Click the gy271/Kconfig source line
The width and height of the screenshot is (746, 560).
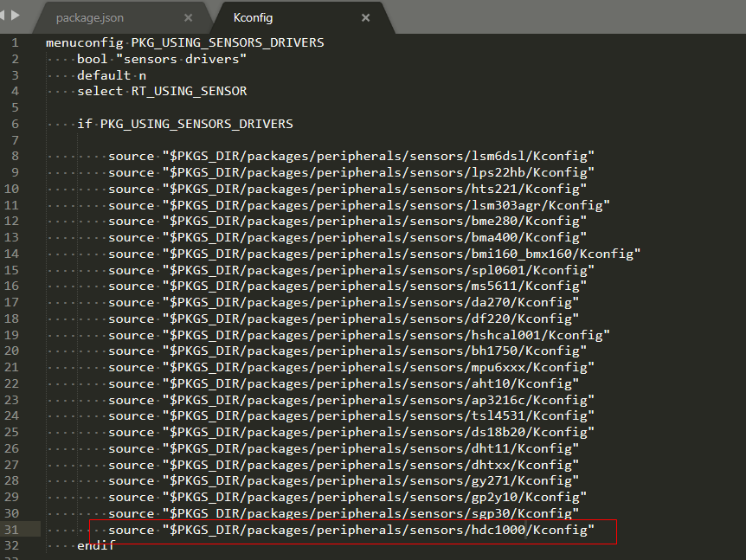tap(344, 481)
